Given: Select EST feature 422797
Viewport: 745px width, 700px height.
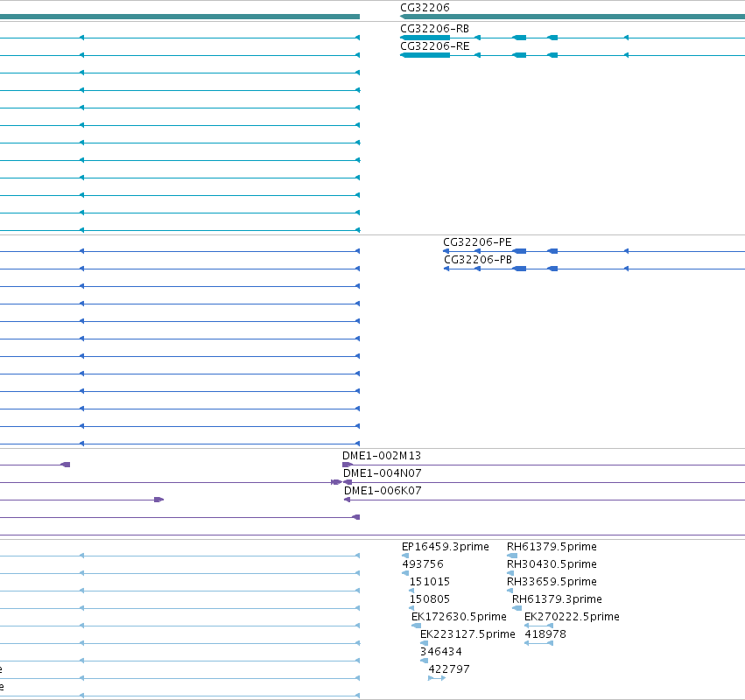Looking at the screenshot, I should (449, 669).
